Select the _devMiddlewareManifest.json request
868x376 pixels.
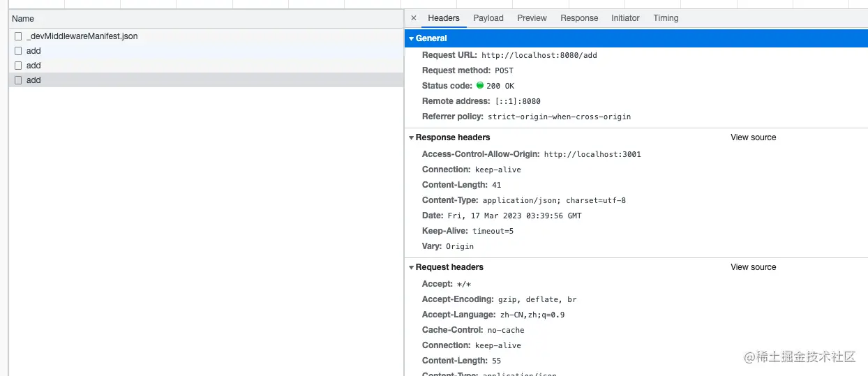click(x=82, y=36)
